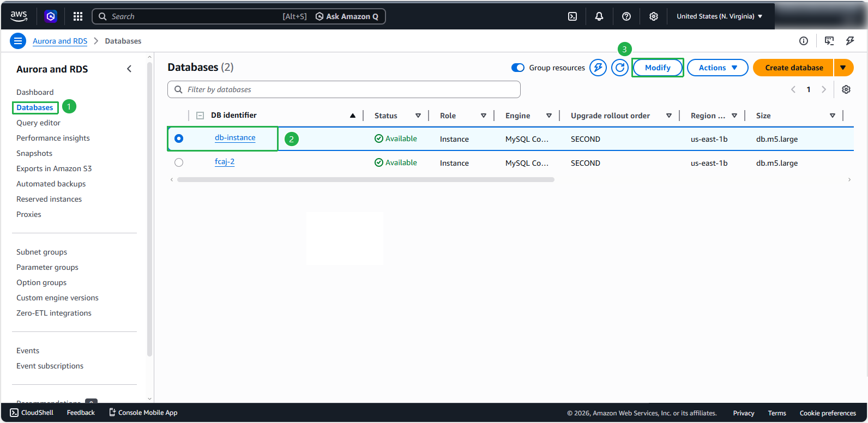Open Parameter groups

tap(47, 267)
